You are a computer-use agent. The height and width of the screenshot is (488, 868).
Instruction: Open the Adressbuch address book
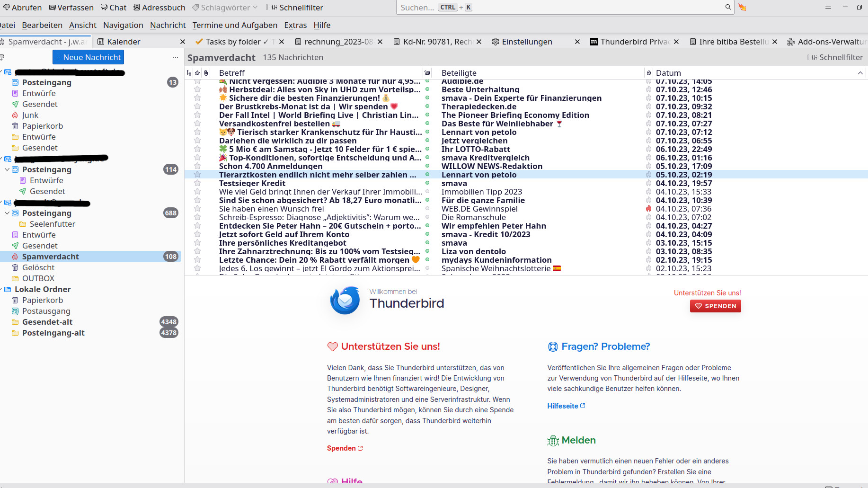point(159,8)
